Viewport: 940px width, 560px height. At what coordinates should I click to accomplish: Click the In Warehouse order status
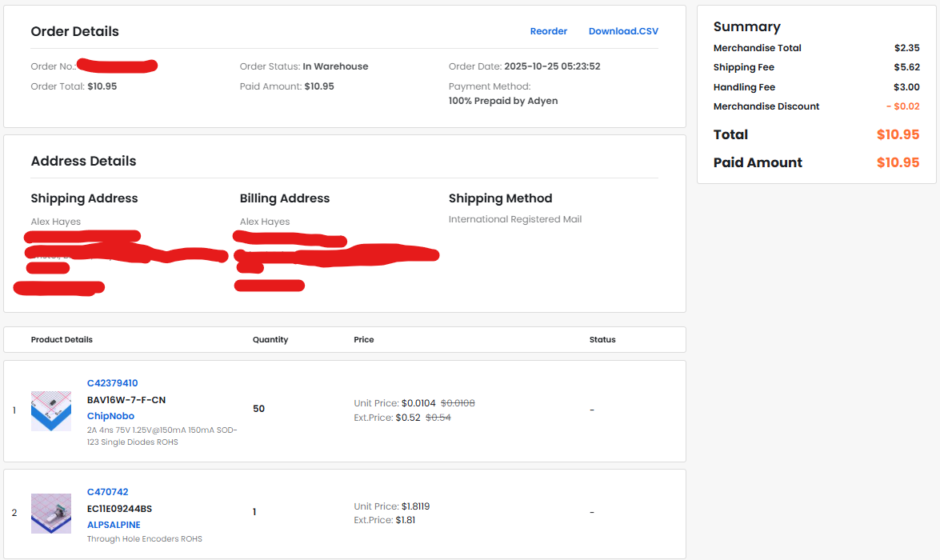(335, 66)
